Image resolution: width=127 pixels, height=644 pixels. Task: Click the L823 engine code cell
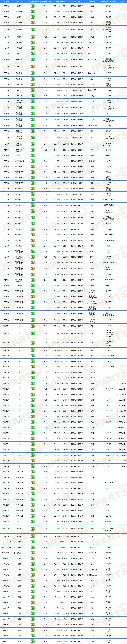[x=108, y=372]
